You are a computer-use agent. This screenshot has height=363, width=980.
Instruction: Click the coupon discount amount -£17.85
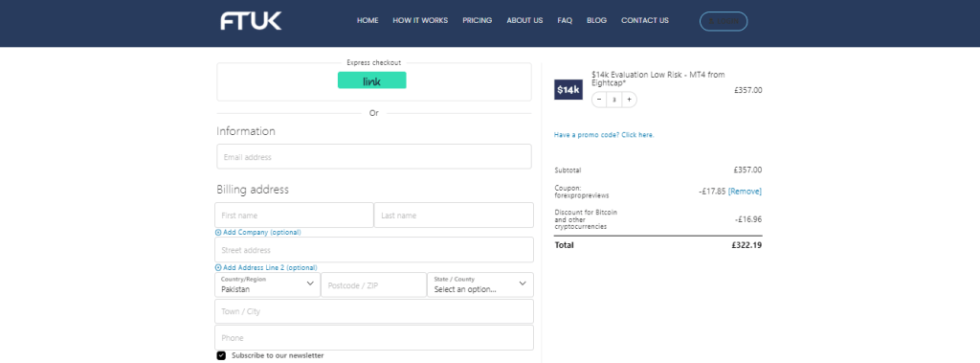click(712, 191)
